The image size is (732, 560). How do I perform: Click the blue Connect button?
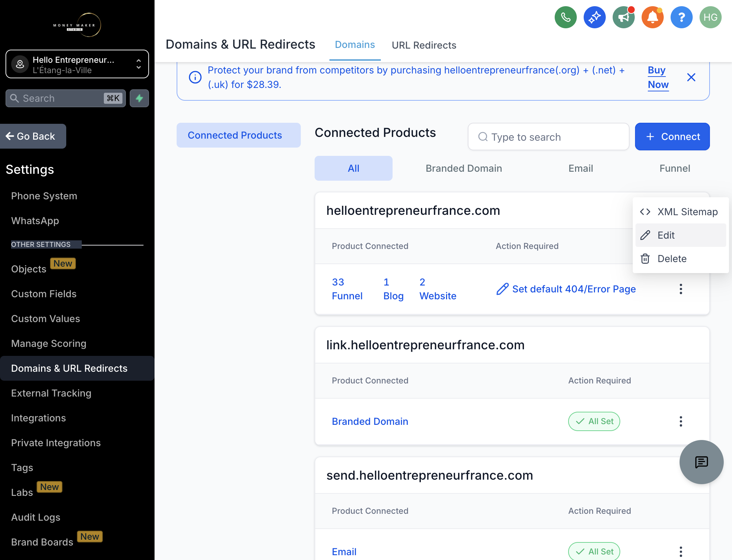(672, 137)
